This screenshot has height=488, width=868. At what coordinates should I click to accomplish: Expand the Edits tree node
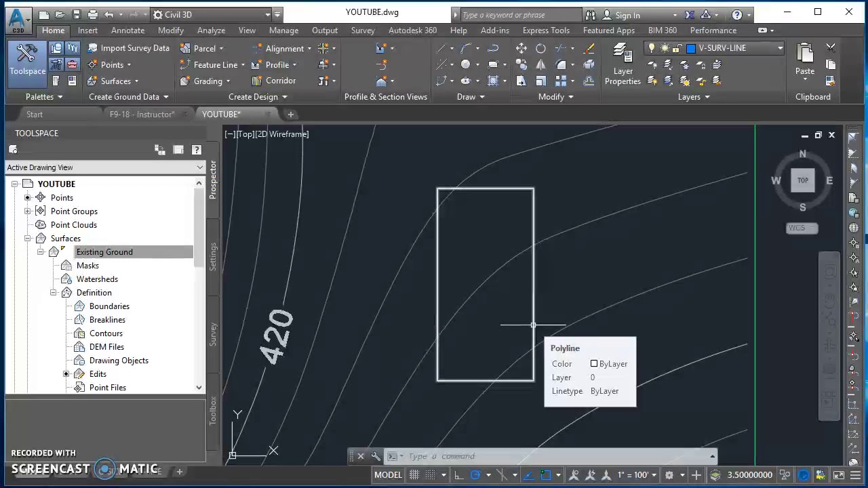66,374
